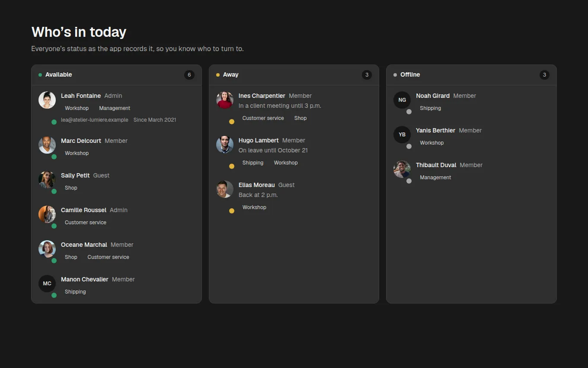The width and height of the screenshot is (588, 368).
Task: Click the Shop tag under Sally Petit
Action: [71, 188]
